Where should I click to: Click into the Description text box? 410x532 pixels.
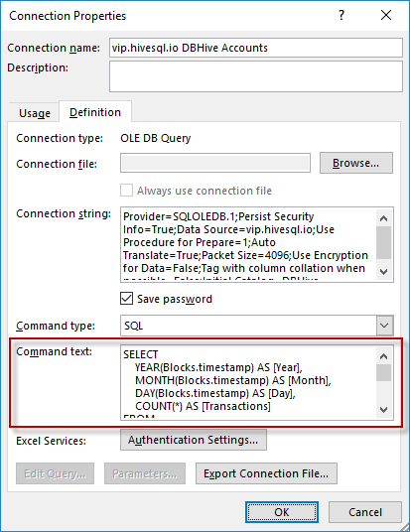tap(256, 76)
